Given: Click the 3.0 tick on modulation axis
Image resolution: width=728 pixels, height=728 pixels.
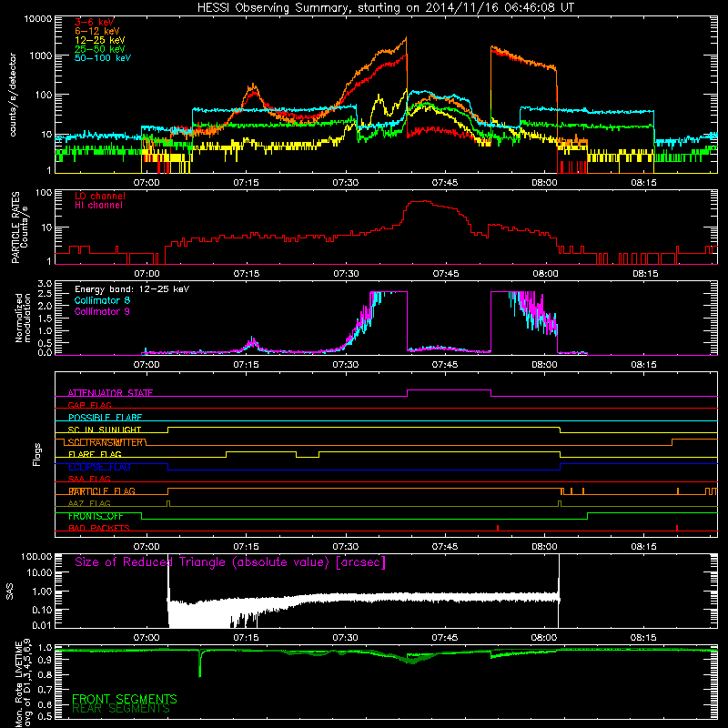Looking at the screenshot, I should tap(45, 284).
